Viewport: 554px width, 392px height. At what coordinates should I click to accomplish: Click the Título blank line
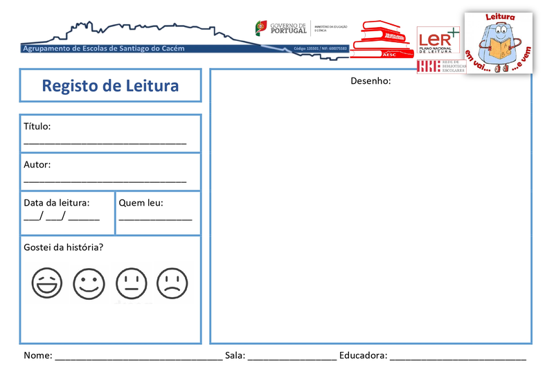click(x=105, y=142)
